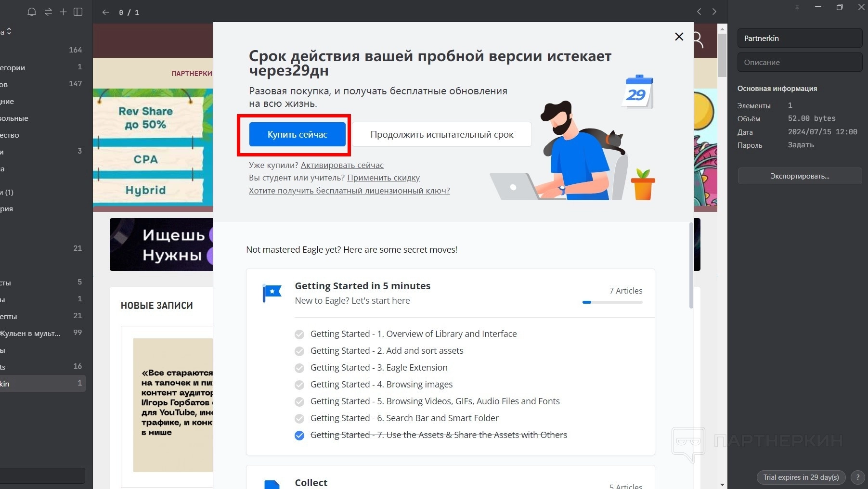868x489 pixels.
Task: Click the Trial expires in 29 day(s) badge
Action: click(x=801, y=477)
